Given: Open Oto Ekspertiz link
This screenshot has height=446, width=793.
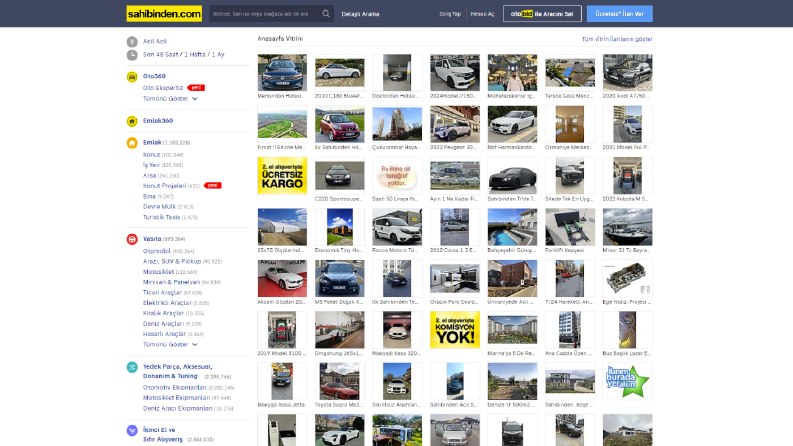Looking at the screenshot, I should (163, 88).
